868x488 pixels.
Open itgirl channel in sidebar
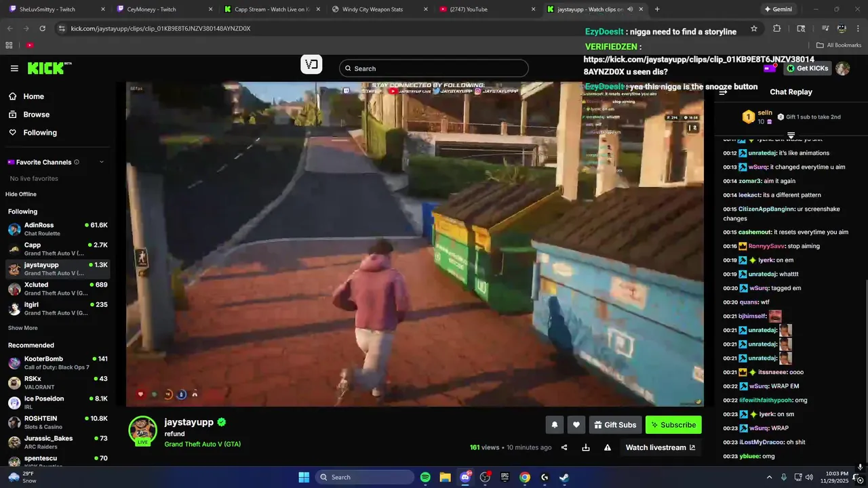pyautogui.click(x=57, y=308)
